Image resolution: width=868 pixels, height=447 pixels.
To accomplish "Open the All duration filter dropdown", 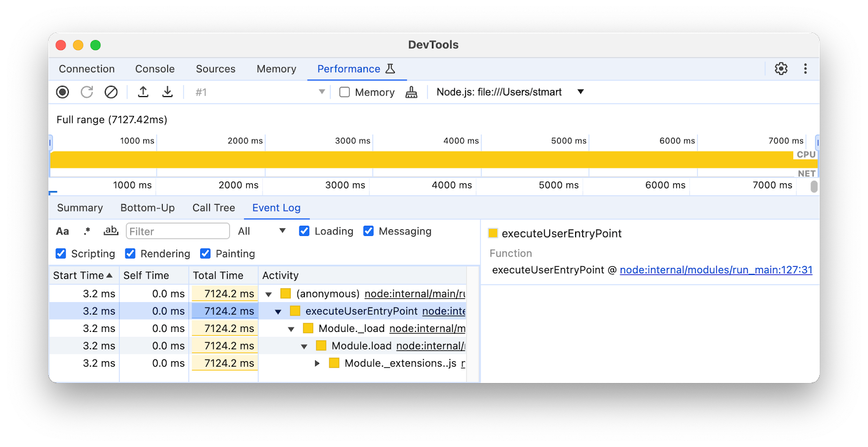I will pyautogui.click(x=261, y=231).
